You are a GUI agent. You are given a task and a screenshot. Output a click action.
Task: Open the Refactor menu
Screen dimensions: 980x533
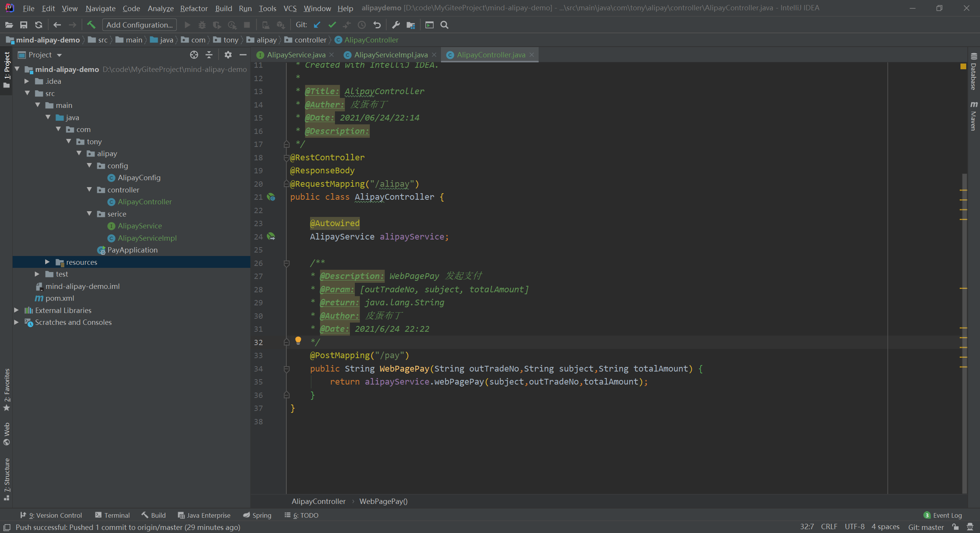[194, 8]
